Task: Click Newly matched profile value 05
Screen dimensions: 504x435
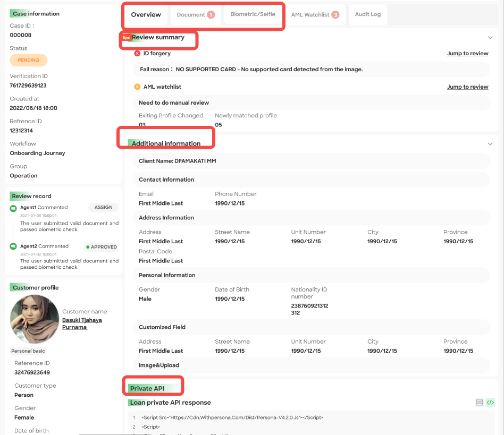Action: (x=219, y=125)
